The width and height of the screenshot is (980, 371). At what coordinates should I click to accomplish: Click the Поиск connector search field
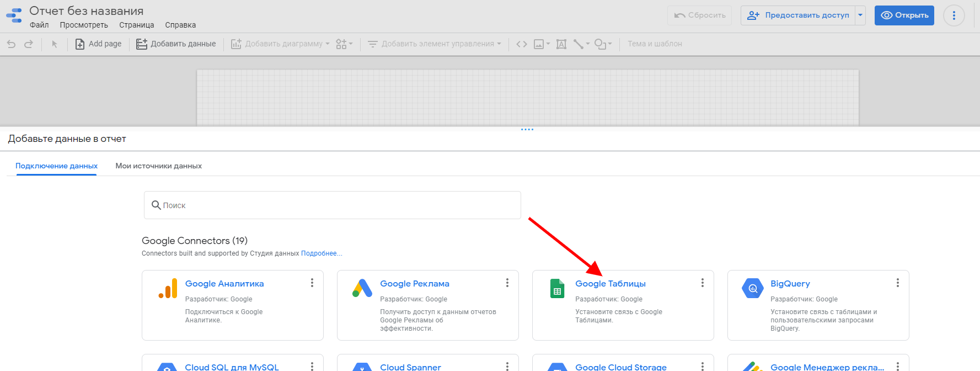pyautogui.click(x=333, y=205)
